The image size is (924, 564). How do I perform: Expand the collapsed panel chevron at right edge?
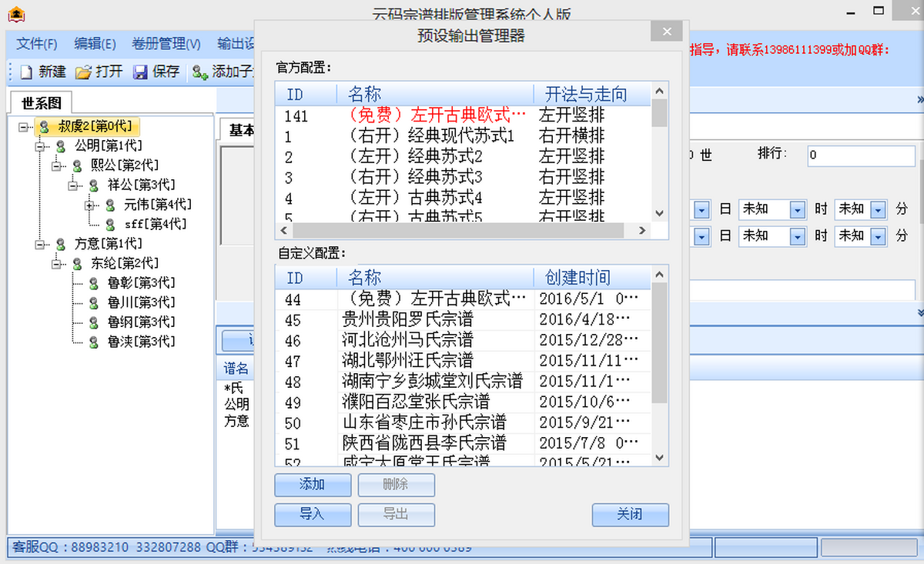coord(919,101)
